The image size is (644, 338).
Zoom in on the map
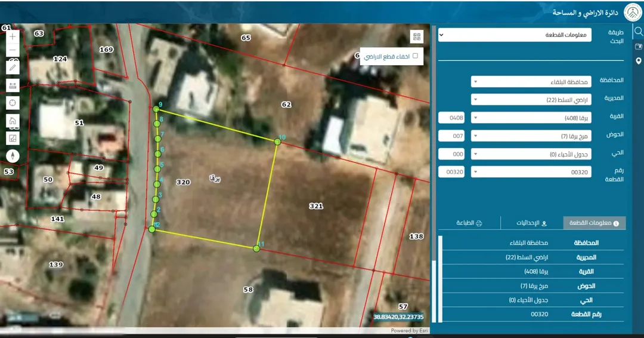(x=13, y=36)
